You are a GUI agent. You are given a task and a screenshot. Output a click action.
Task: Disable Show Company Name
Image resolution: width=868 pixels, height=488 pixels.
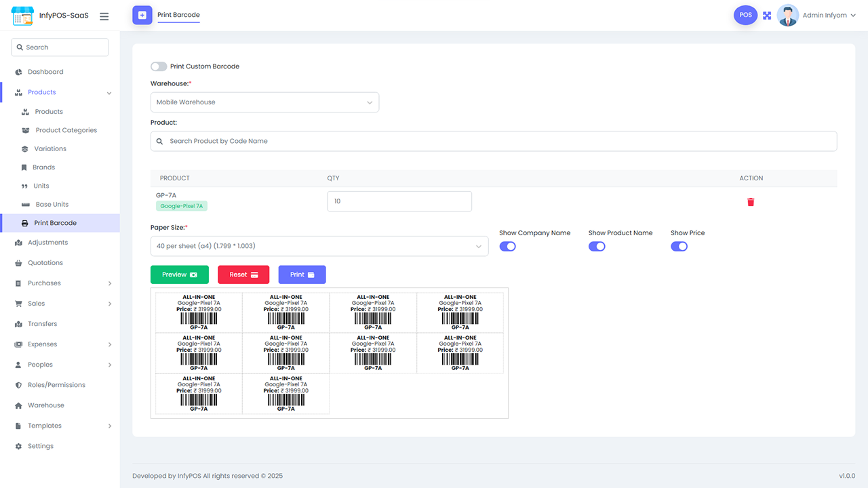point(507,246)
